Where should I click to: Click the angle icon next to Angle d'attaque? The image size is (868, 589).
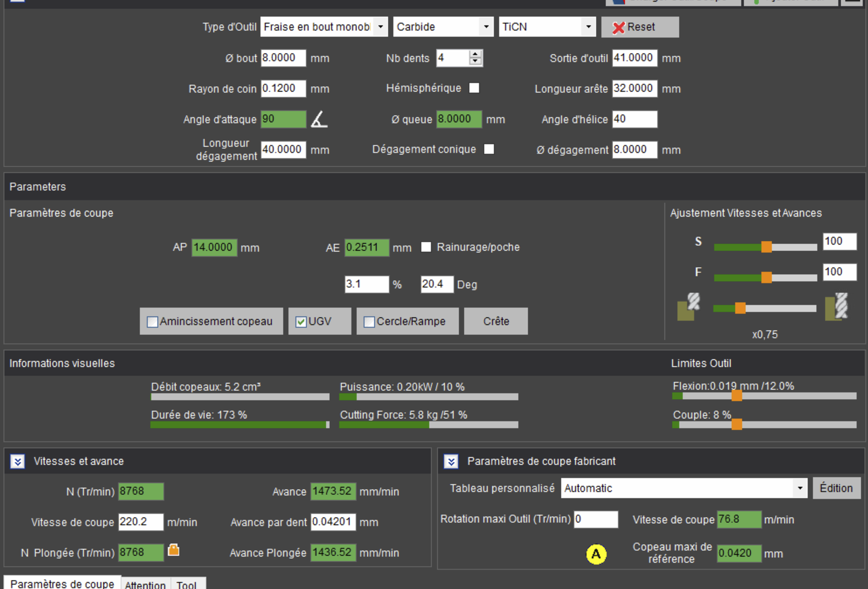pyautogui.click(x=319, y=119)
